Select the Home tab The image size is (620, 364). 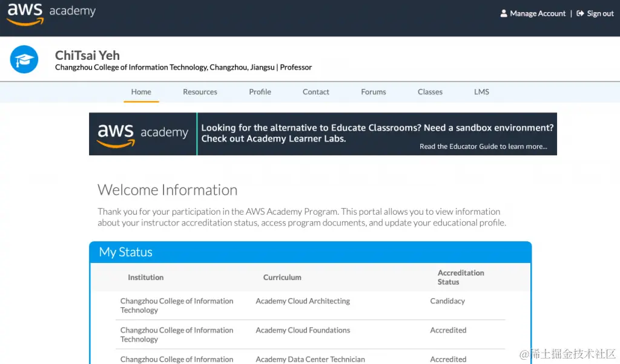tap(141, 92)
